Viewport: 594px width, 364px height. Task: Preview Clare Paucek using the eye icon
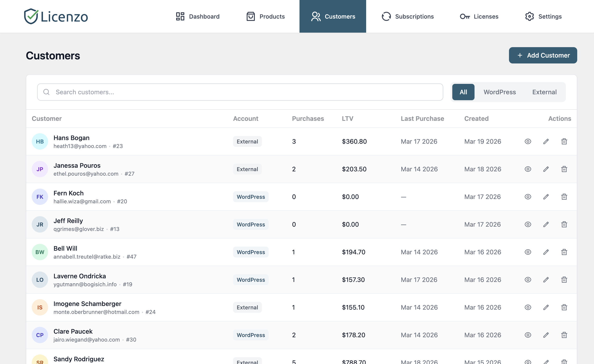click(x=528, y=335)
